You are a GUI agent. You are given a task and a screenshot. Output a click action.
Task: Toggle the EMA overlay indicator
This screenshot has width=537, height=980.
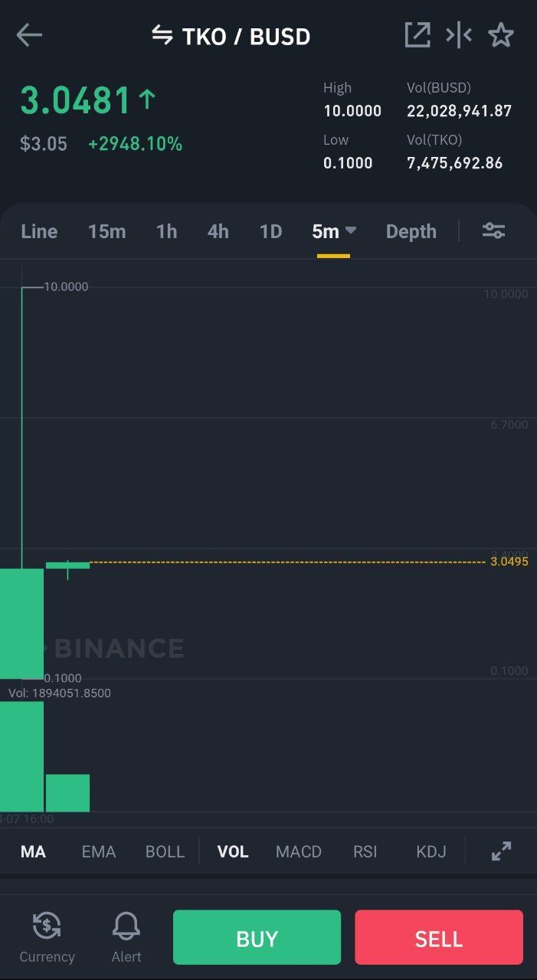coord(99,851)
